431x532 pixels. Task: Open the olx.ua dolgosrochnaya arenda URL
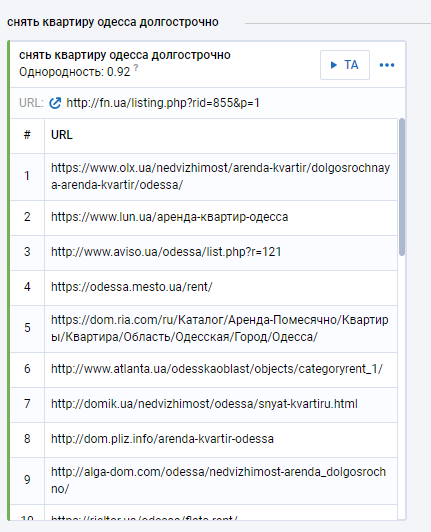coord(221,176)
